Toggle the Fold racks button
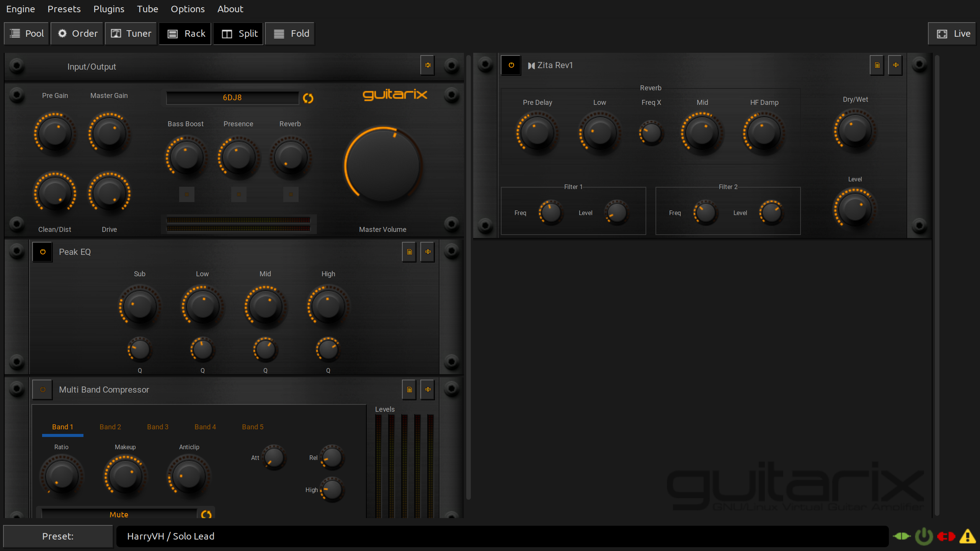Screen dimensions: 980x551 point(290,34)
